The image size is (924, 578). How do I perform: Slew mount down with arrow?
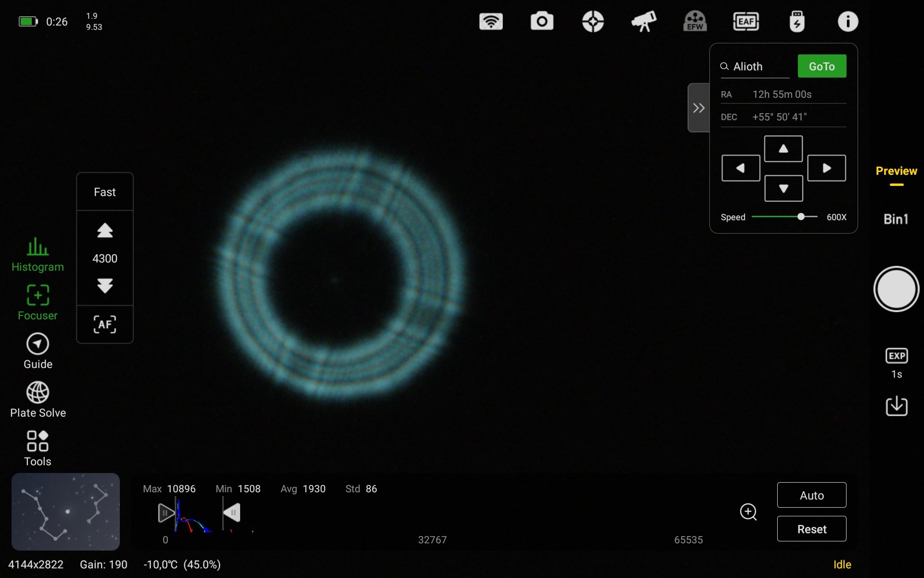click(x=783, y=188)
